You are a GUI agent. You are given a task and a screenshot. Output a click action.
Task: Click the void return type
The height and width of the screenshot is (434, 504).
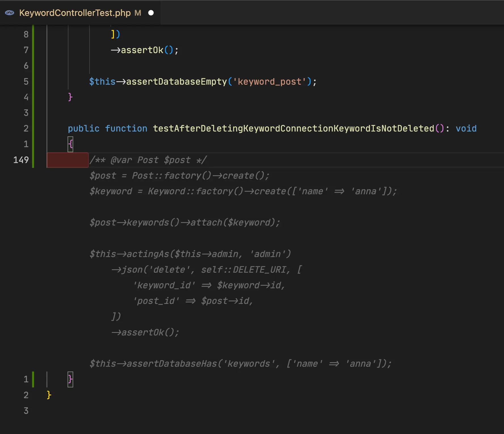(x=466, y=128)
